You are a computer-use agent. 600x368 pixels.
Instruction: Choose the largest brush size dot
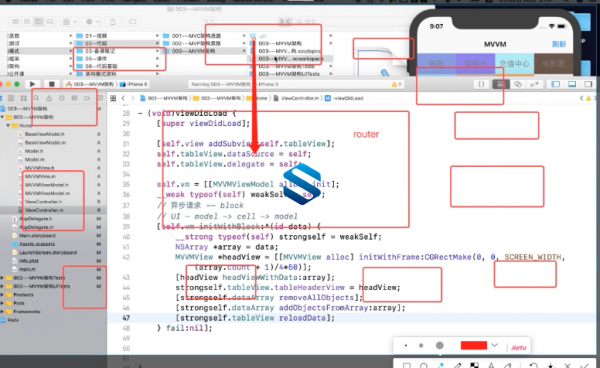440,345
